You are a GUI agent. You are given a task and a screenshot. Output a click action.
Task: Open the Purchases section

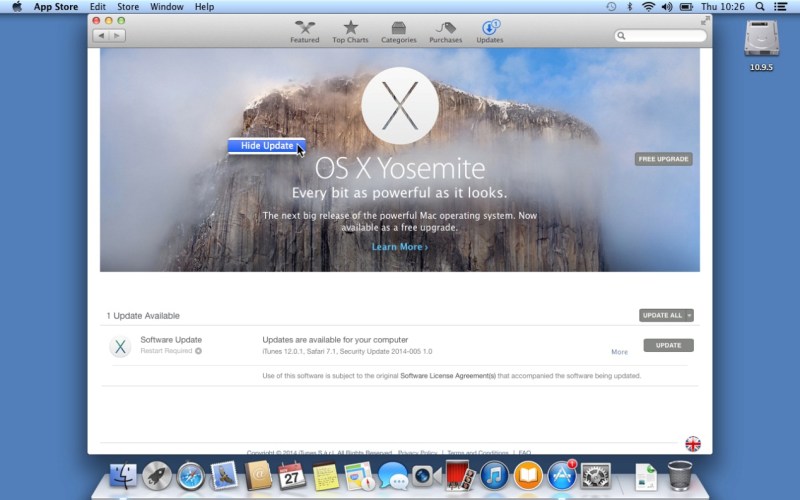point(445,32)
